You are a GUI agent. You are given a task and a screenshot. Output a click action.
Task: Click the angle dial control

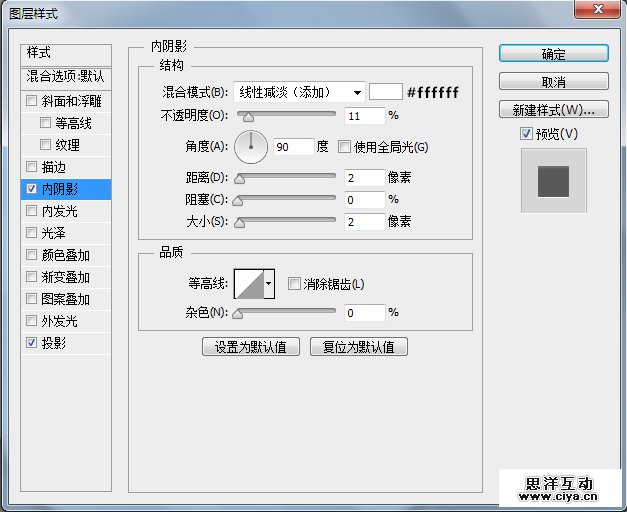point(251,147)
